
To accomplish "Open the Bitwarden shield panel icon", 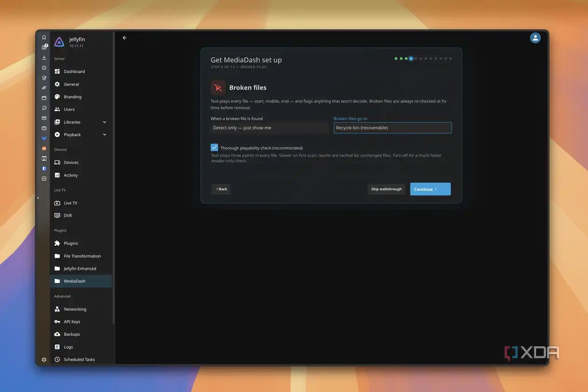I will pyautogui.click(x=44, y=169).
